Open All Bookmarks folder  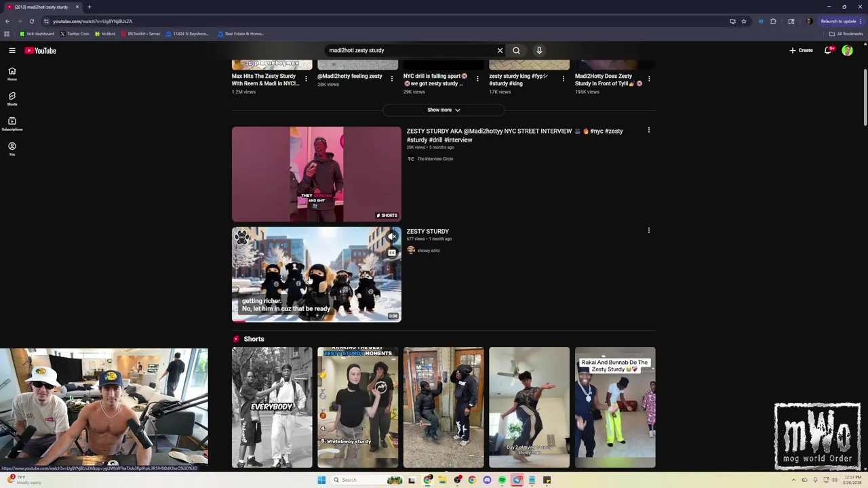click(x=846, y=34)
